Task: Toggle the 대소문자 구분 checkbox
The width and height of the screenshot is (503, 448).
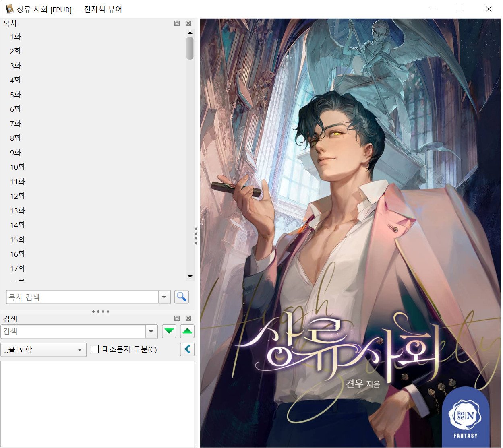Action: tap(95, 349)
